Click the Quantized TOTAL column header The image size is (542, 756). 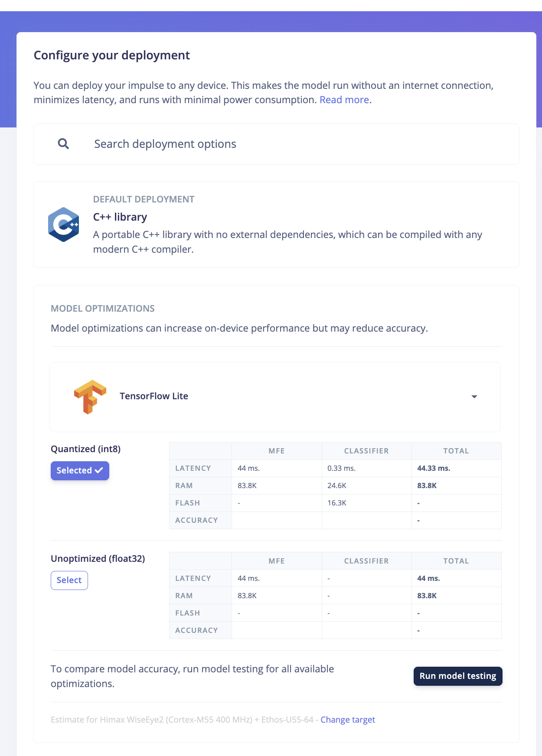[x=456, y=451]
